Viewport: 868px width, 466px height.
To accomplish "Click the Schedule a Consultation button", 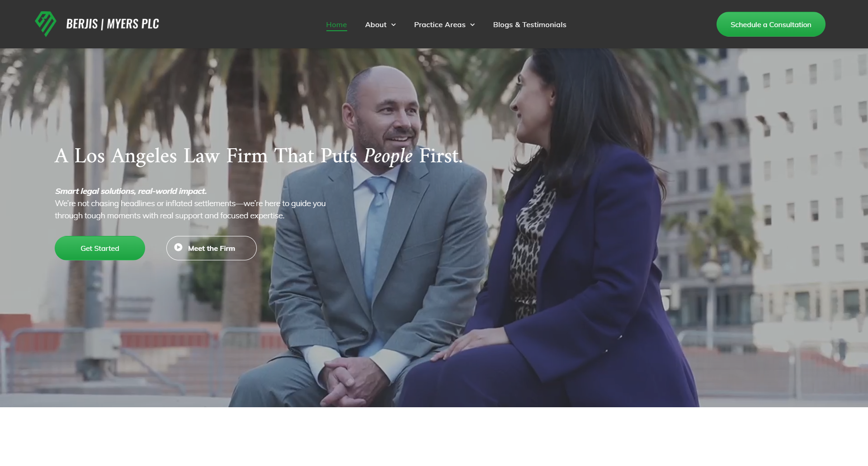I will [771, 24].
